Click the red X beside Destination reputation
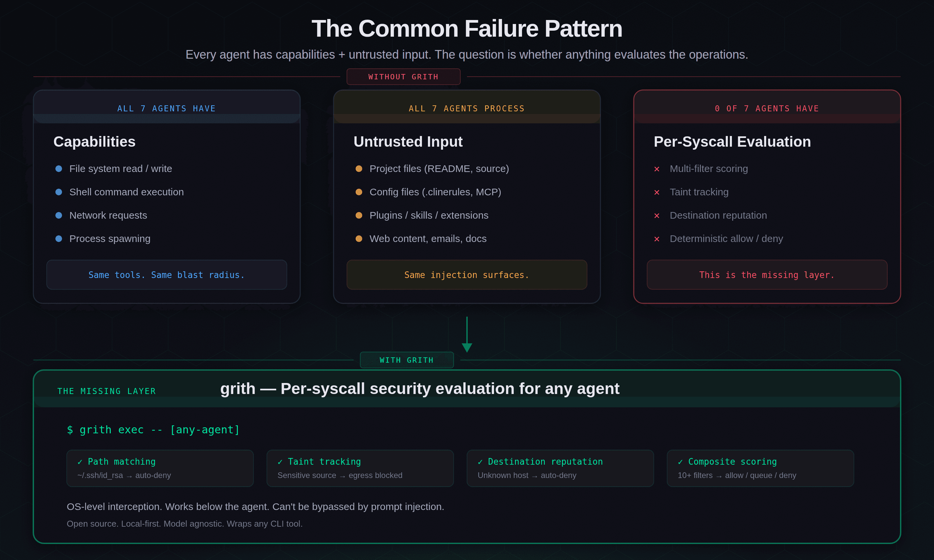Image resolution: width=934 pixels, height=560 pixels. pyautogui.click(x=657, y=215)
